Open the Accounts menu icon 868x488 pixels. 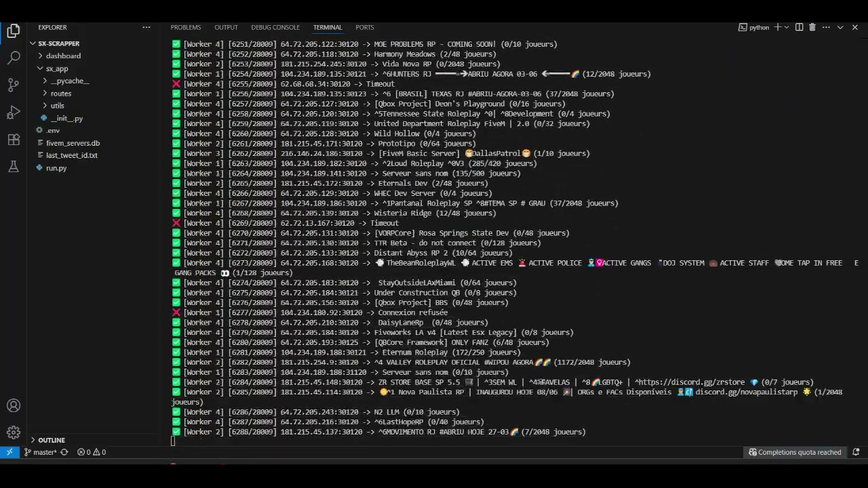(14, 405)
